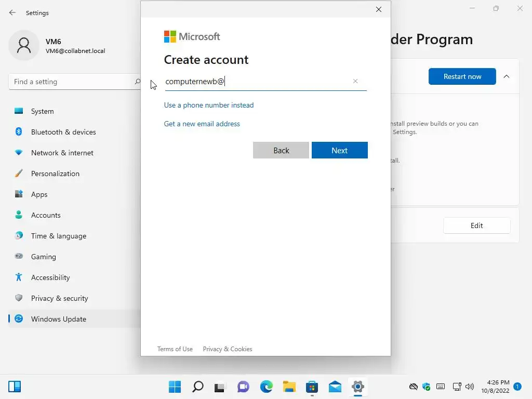Click the volume speaker tray icon

pyautogui.click(x=470, y=387)
